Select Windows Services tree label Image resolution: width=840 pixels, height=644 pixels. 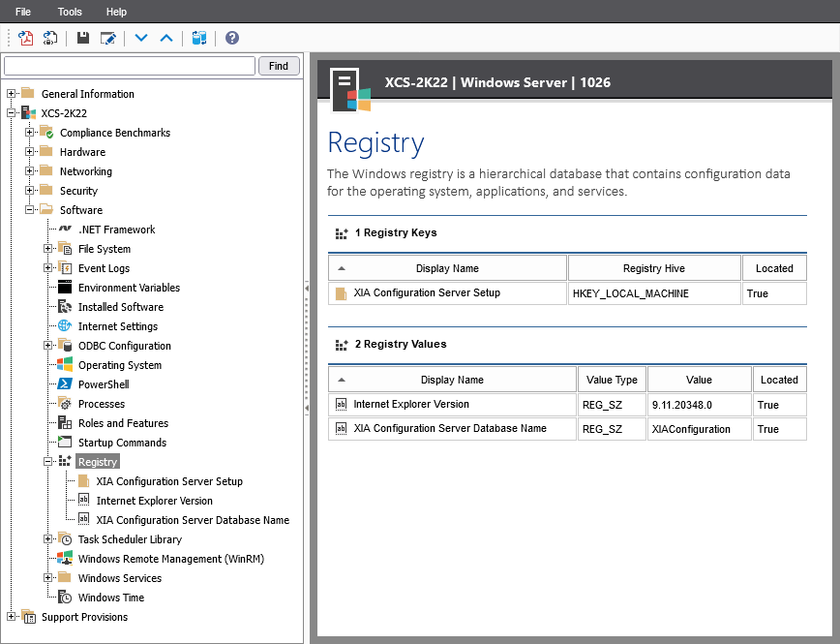[x=119, y=578]
